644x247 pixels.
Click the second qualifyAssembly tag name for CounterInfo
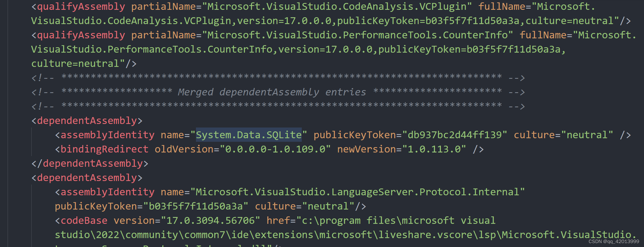tap(81, 35)
